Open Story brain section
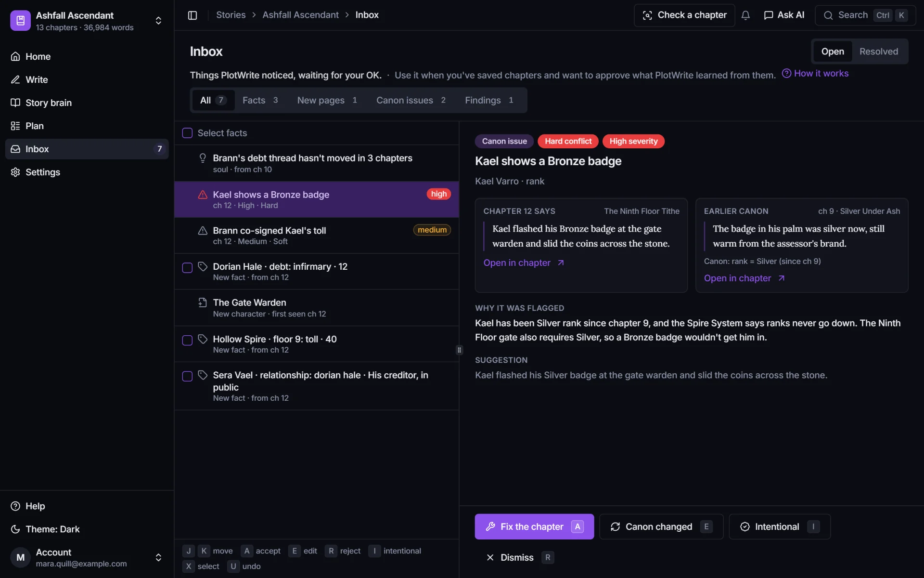This screenshot has width=924, height=578. coord(87,103)
